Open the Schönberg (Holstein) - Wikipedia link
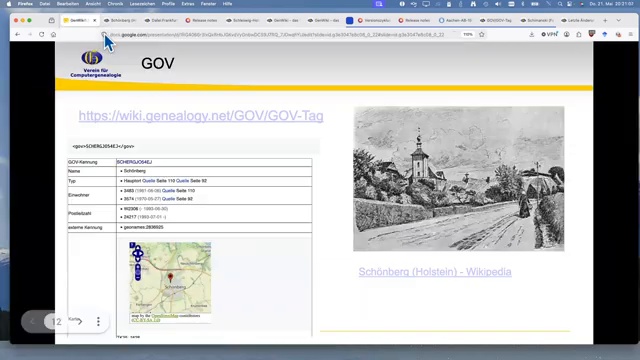640x360 pixels. pyautogui.click(x=435, y=272)
